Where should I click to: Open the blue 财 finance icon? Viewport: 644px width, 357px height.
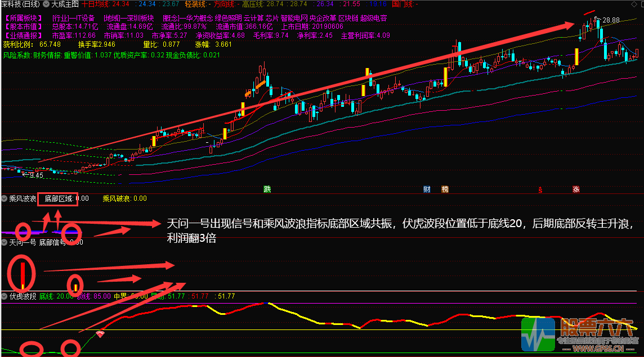click(427, 189)
